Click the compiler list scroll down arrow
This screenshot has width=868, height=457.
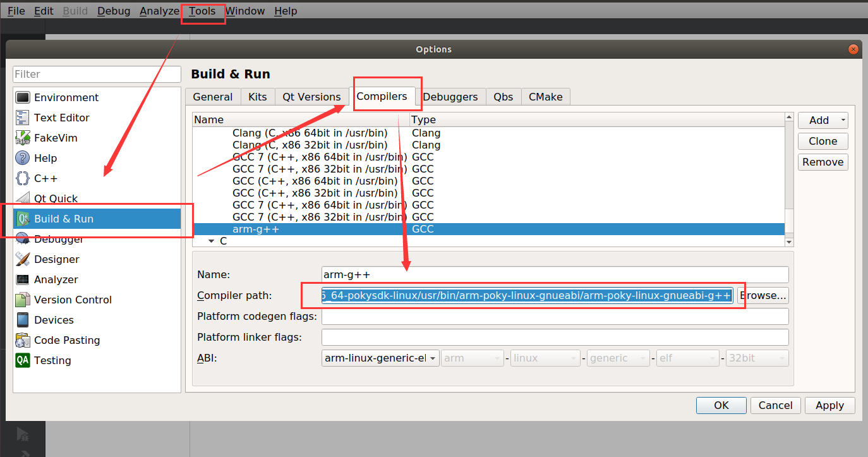pos(789,242)
